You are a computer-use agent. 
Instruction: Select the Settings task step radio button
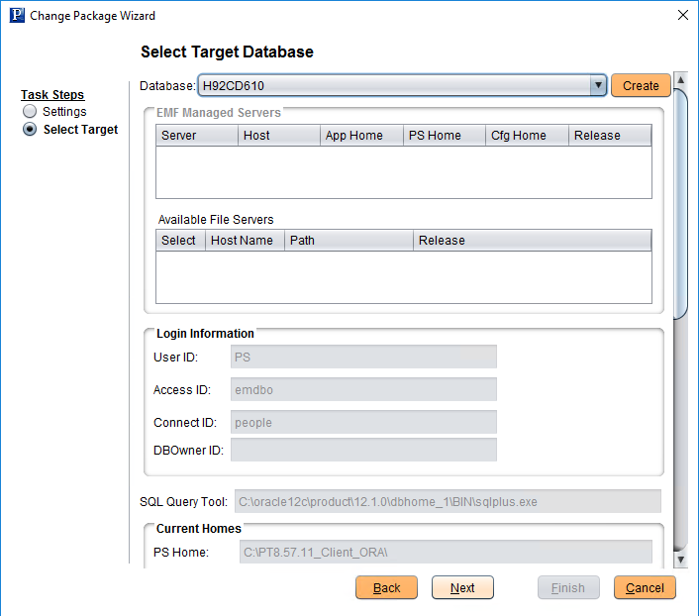click(x=30, y=112)
